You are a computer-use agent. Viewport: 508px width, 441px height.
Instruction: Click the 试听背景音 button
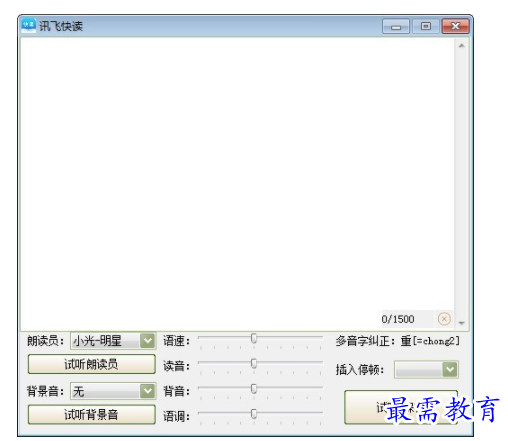point(92,415)
